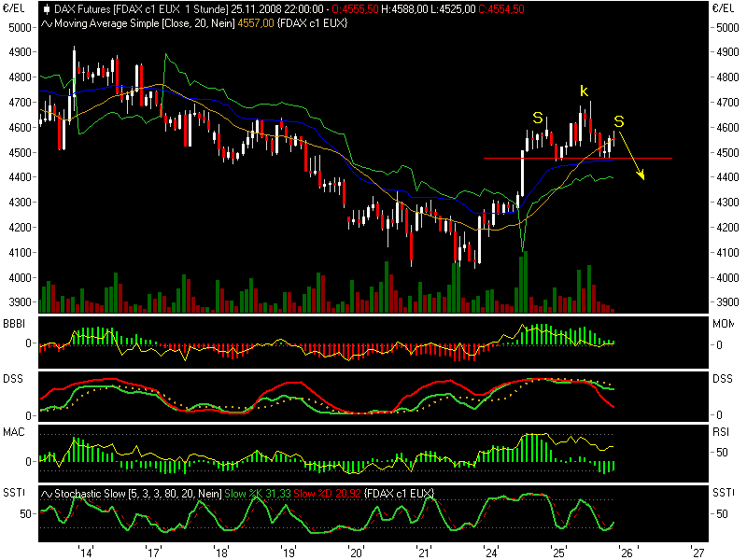Click the DSS label on the left axis
This screenshot has height=560, width=747.
click(13, 379)
